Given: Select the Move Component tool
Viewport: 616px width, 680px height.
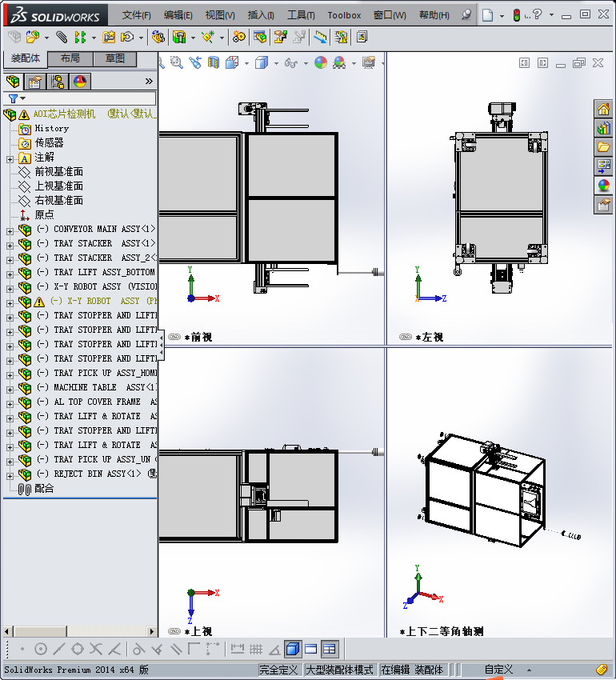Looking at the screenshot, I should (127, 38).
